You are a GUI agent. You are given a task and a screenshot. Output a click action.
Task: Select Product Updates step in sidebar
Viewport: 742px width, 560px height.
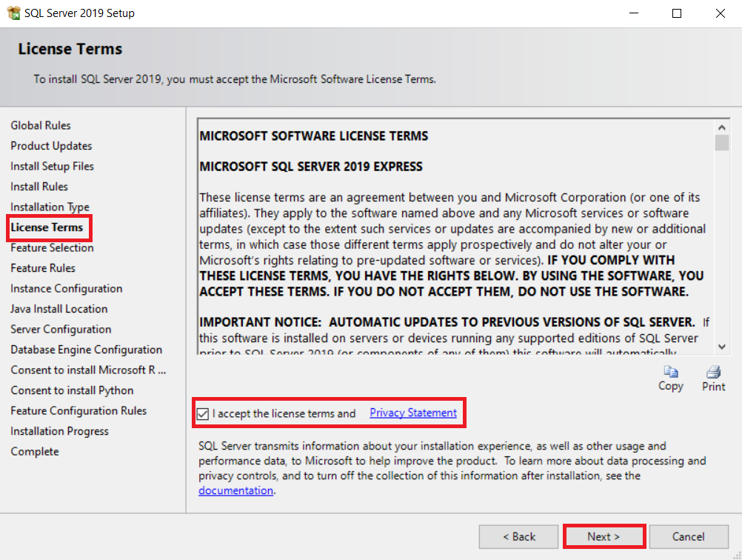coord(51,146)
